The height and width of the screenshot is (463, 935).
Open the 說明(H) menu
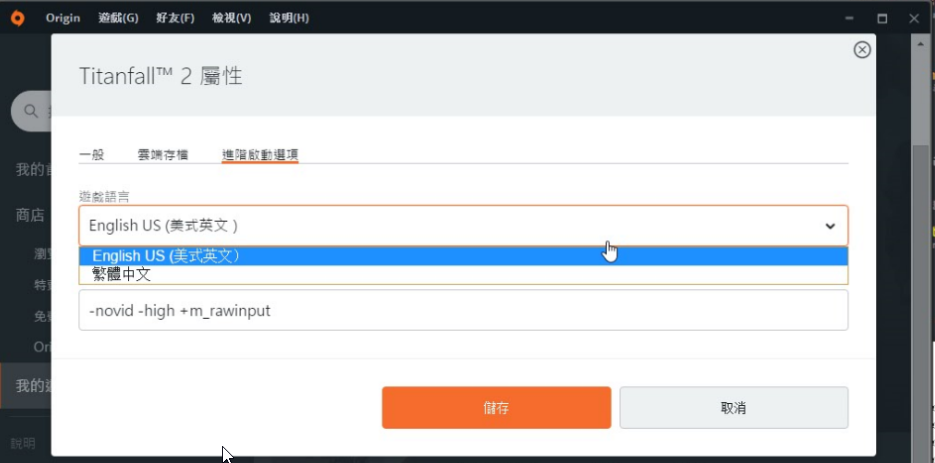(x=289, y=18)
